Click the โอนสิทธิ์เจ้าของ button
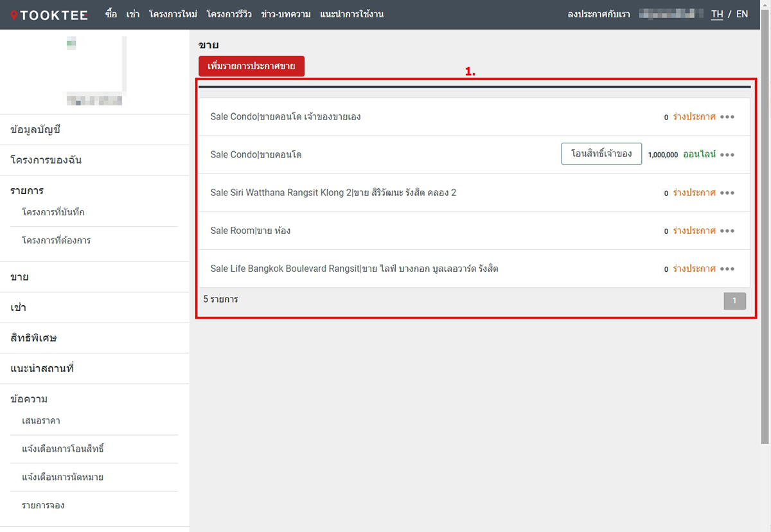 click(601, 154)
